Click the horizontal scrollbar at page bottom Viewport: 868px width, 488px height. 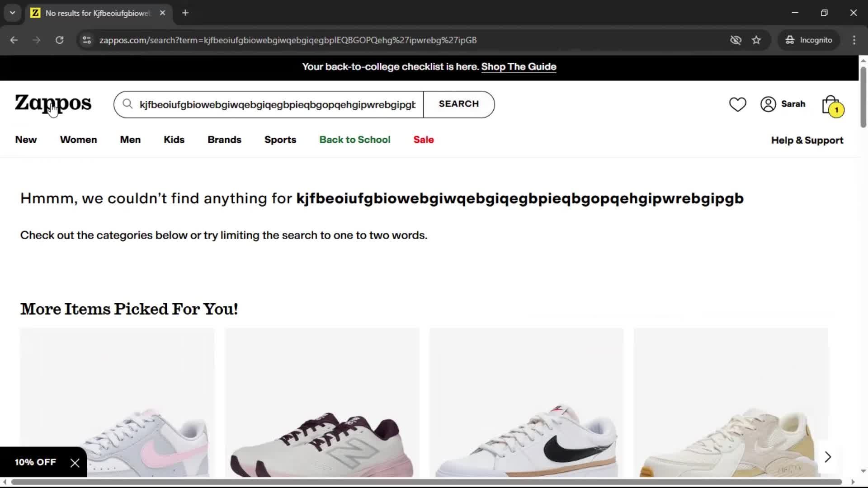426,482
